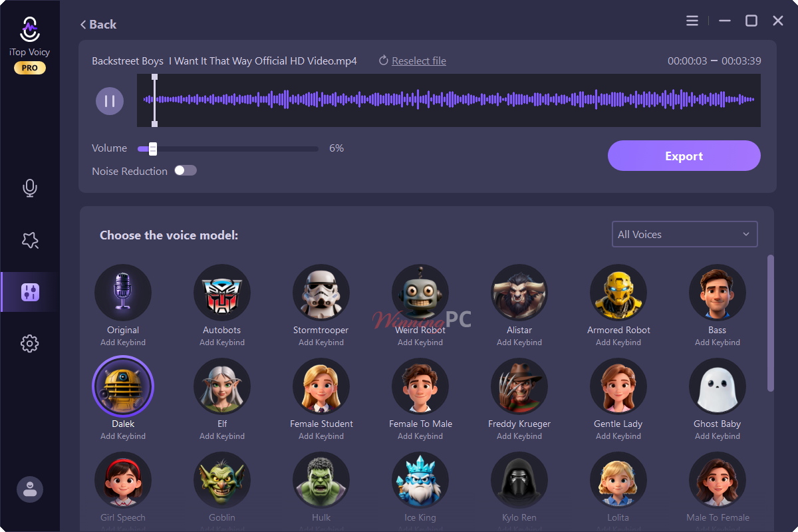Select the Female To Male voice
798x532 pixels.
[x=420, y=386]
